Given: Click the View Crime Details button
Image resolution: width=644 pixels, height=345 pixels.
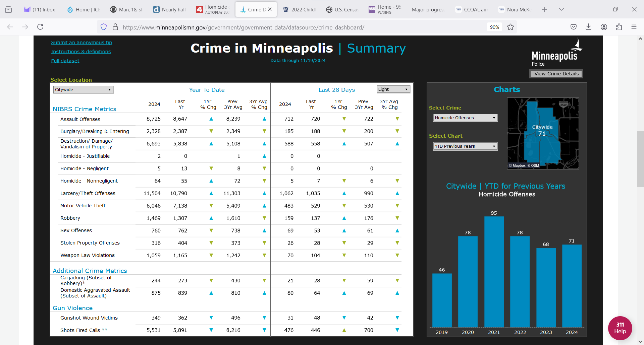Looking at the screenshot, I should point(556,74).
